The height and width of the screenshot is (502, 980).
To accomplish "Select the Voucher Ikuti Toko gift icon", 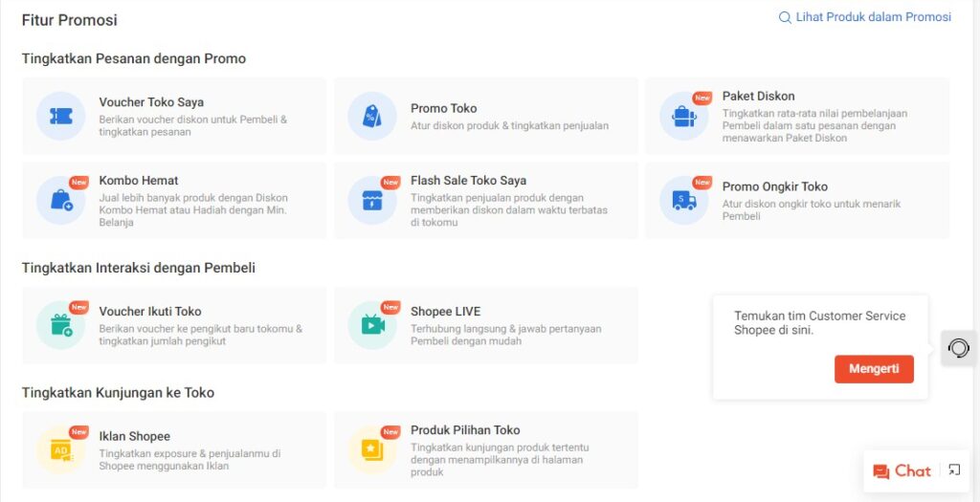I will (x=60, y=325).
